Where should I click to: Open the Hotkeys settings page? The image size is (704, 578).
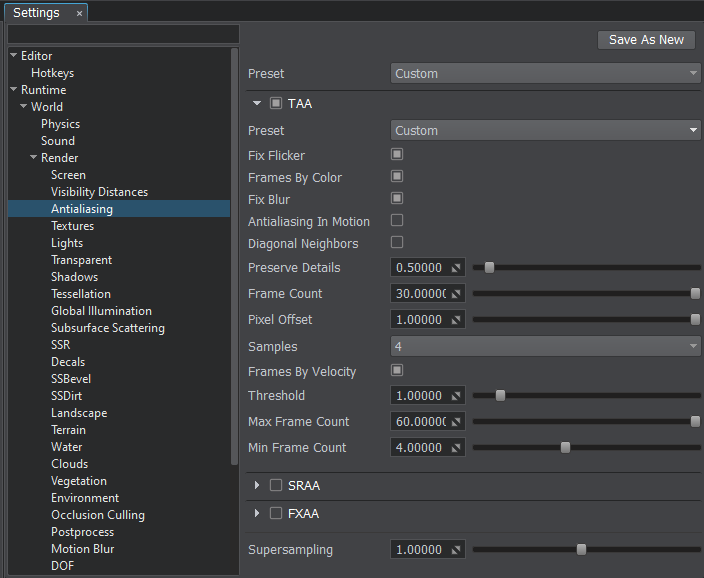(x=52, y=73)
